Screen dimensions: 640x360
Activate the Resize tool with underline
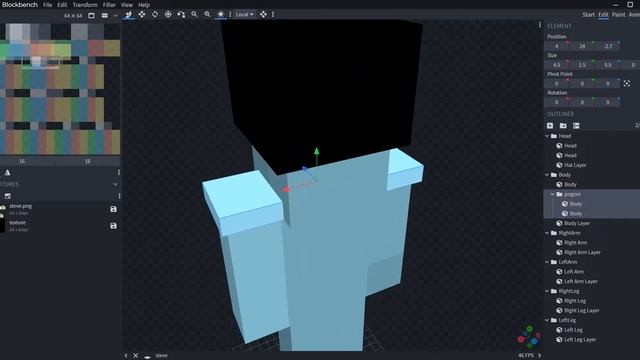[129, 15]
